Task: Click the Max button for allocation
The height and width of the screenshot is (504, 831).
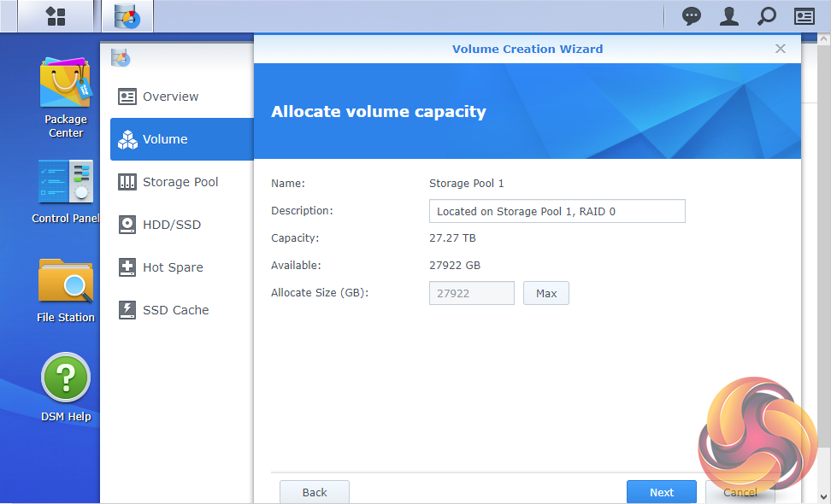Action: 546,293
